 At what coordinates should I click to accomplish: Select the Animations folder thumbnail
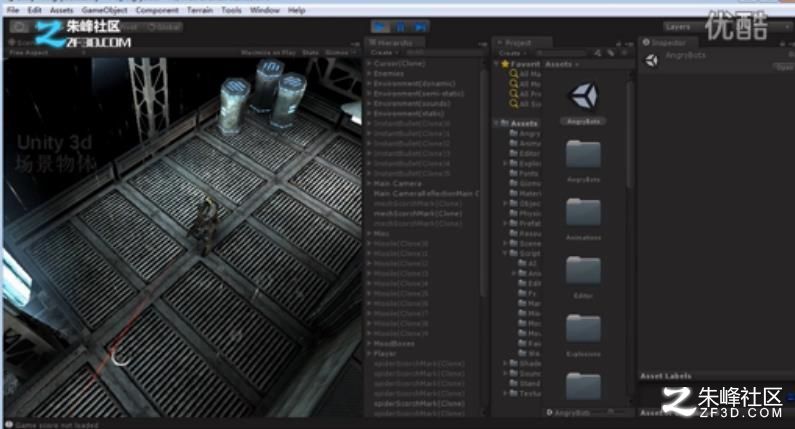pyautogui.click(x=583, y=212)
